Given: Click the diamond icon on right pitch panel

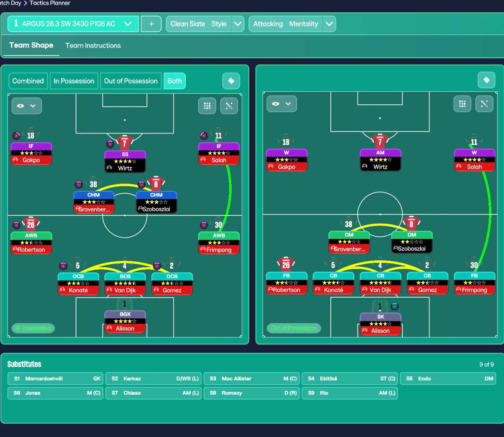Looking at the screenshot, I should [x=487, y=80].
